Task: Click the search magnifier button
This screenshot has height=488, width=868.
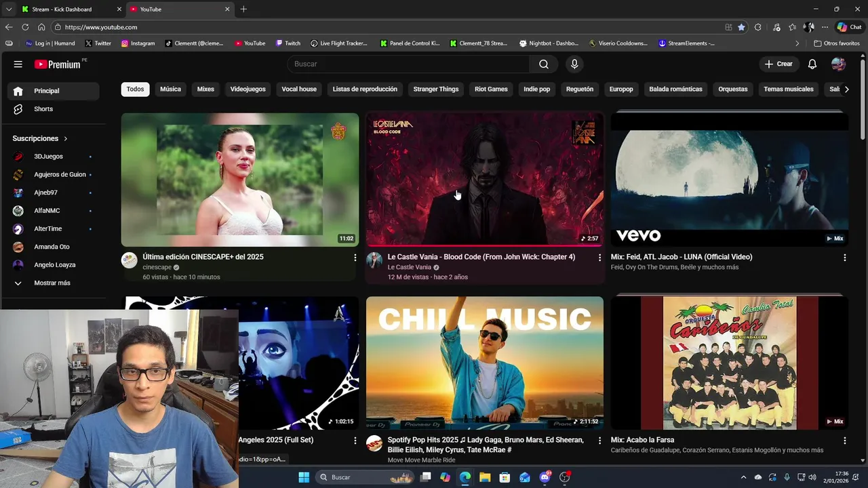Action: point(544,64)
